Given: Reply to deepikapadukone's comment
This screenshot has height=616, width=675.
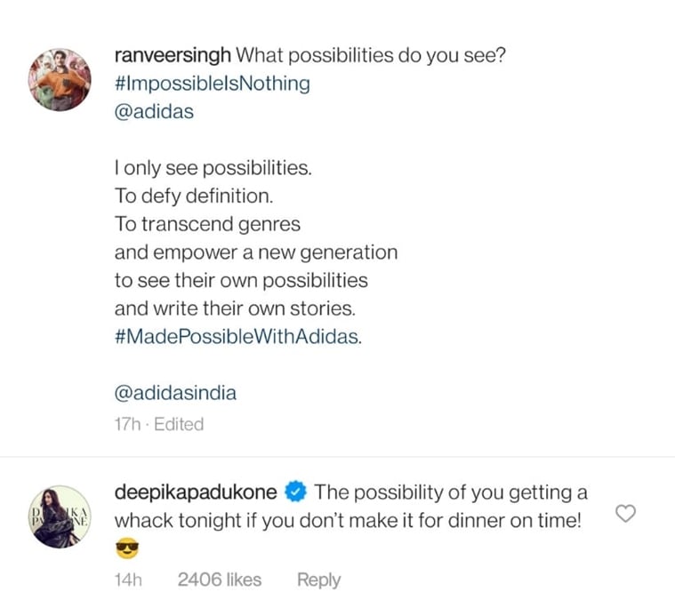Looking at the screenshot, I should 318,580.
